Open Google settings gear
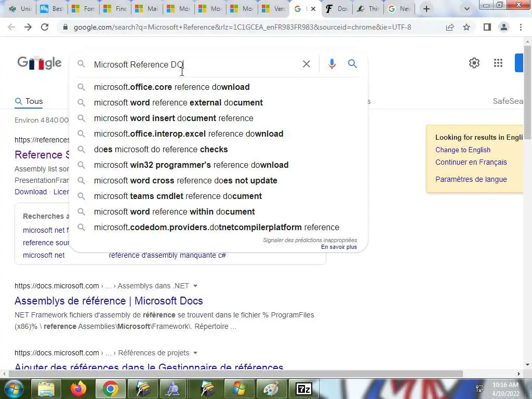The width and height of the screenshot is (532, 399). [x=474, y=63]
